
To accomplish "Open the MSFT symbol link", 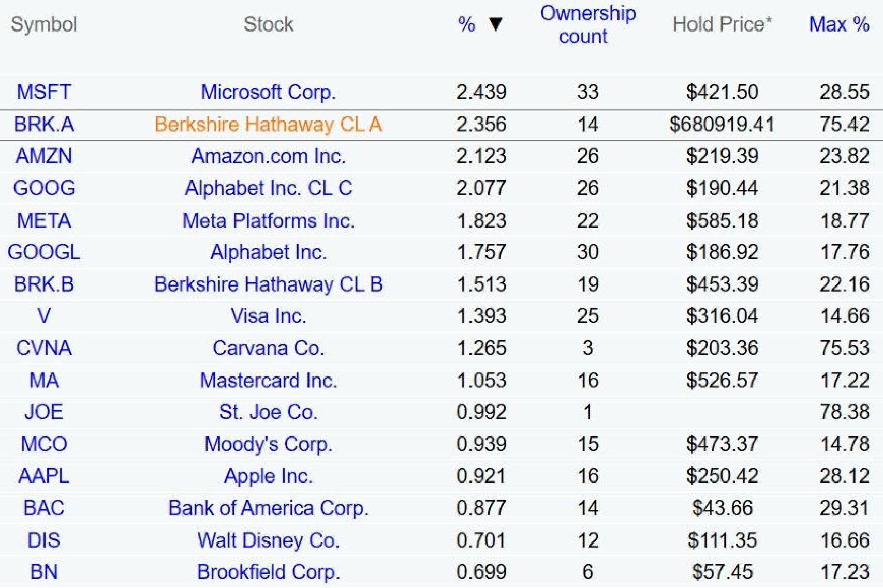I will (43, 92).
